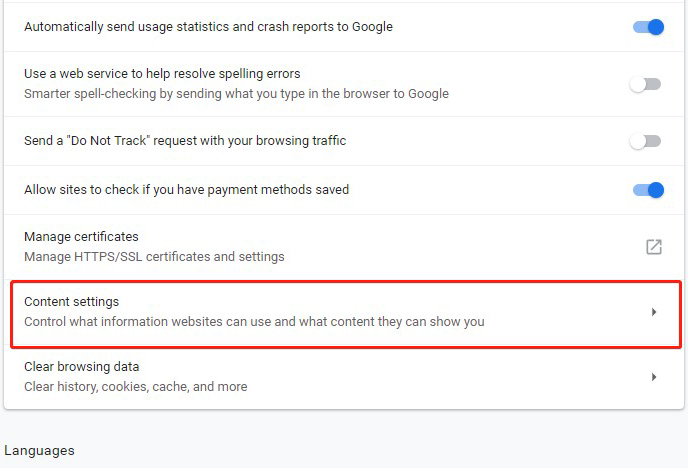Click "Allow sites to check" payment label
The image size is (688, 468).
pos(186,189)
